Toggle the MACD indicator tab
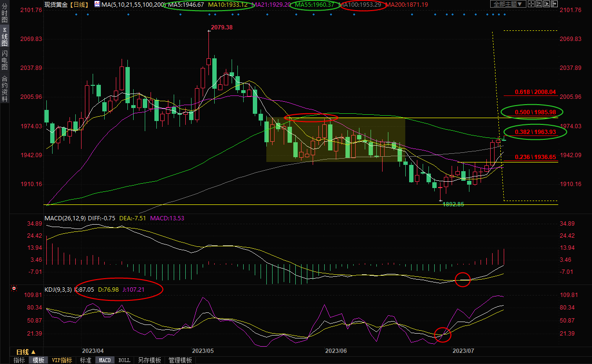 105,360
